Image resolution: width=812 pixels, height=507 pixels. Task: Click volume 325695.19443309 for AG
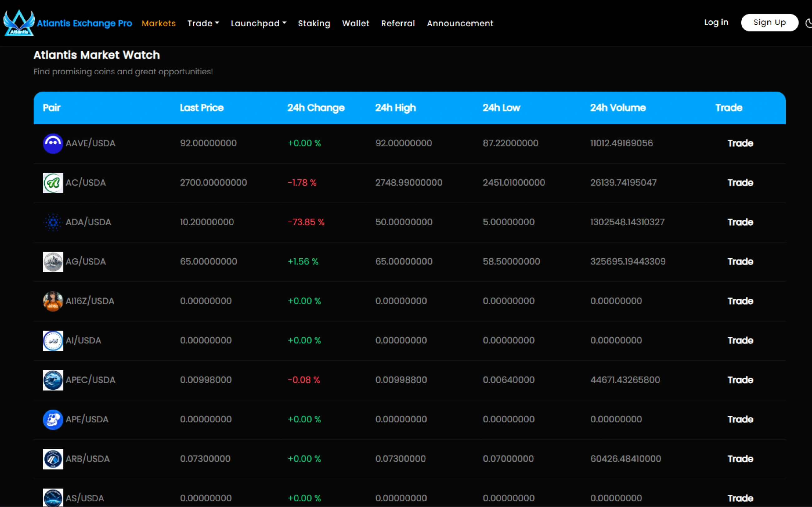pos(628,262)
